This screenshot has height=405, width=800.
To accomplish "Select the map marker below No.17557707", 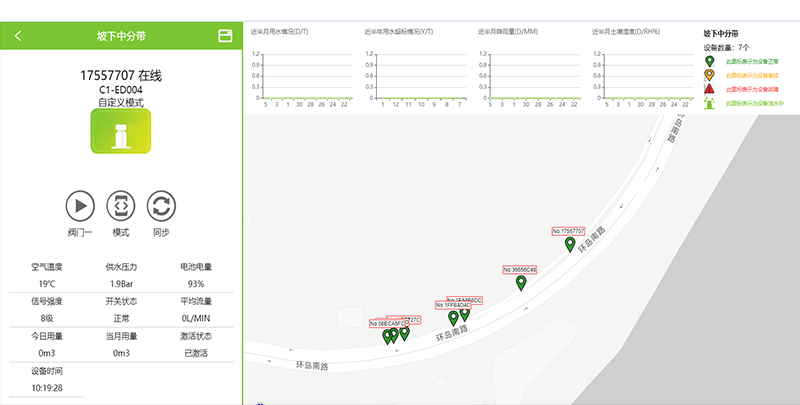I will click(570, 244).
